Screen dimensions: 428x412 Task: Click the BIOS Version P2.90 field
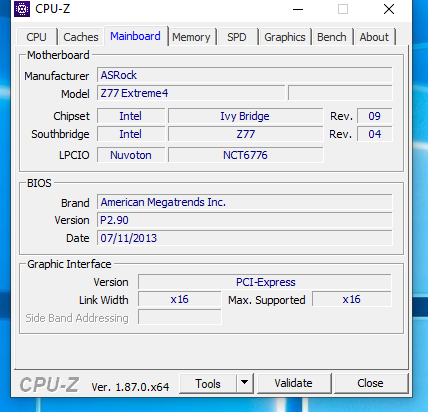point(245,220)
